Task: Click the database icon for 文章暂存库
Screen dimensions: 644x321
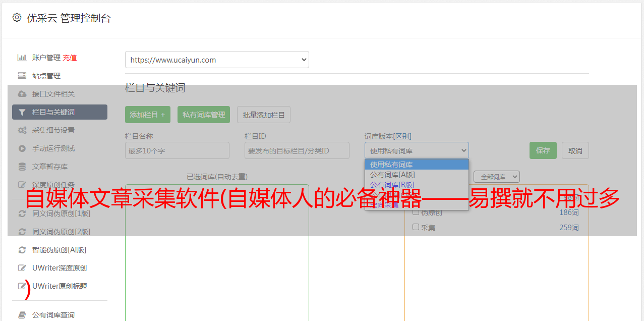Action: click(x=22, y=167)
